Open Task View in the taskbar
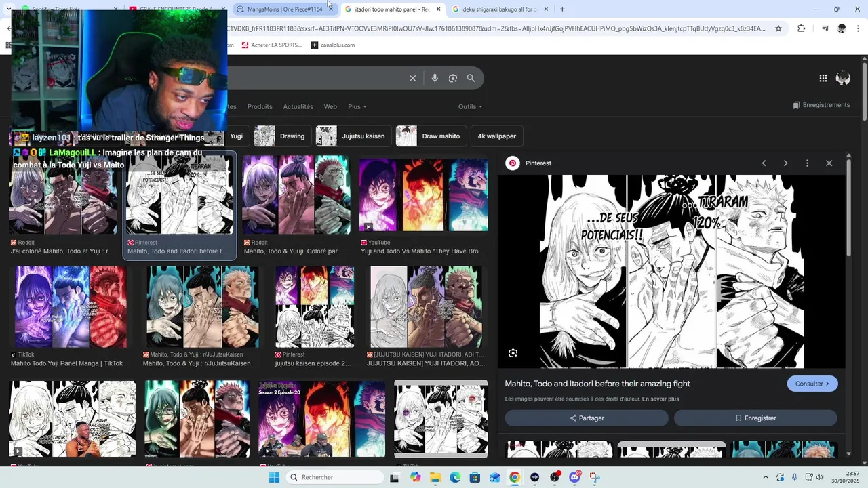Screen dimensions: 868x488 (394, 477)
